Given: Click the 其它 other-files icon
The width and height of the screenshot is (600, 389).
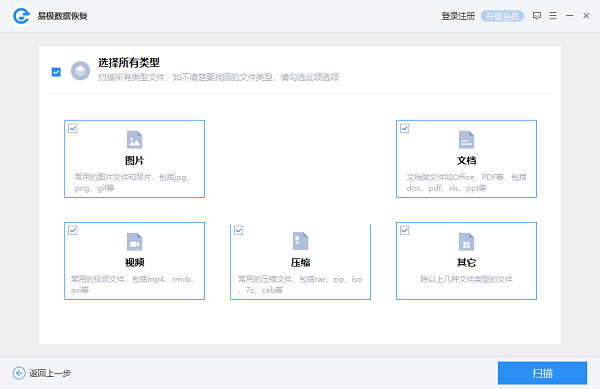Looking at the screenshot, I should pos(466,242).
